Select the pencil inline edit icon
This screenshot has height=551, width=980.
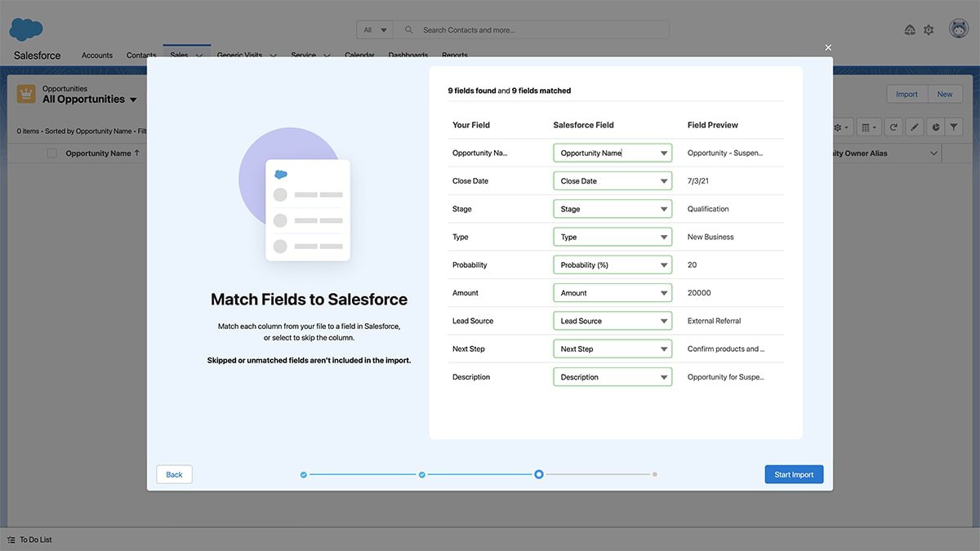pyautogui.click(x=915, y=127)
